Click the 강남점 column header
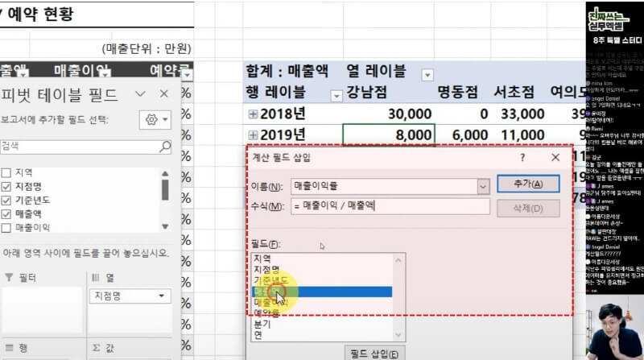 pos(367,92)
